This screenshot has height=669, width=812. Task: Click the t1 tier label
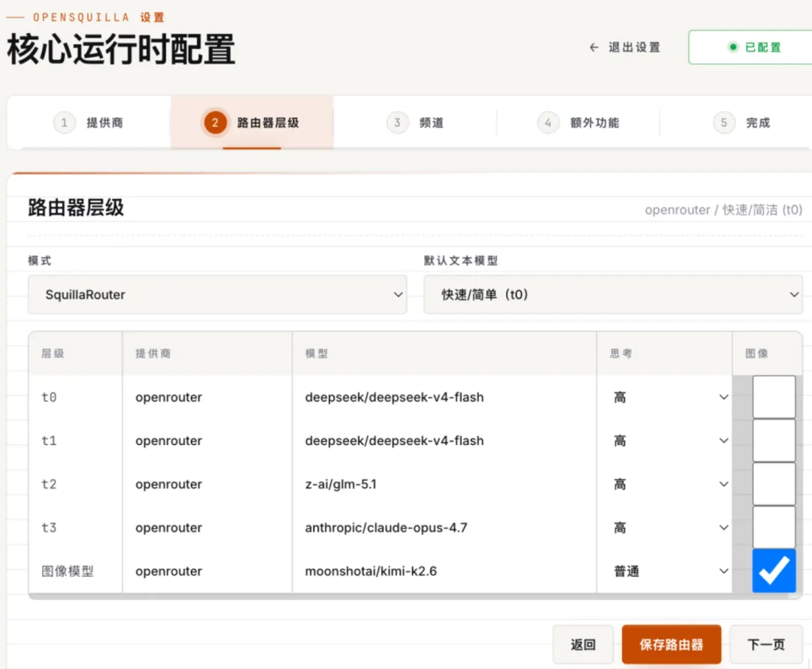(49, 440)
